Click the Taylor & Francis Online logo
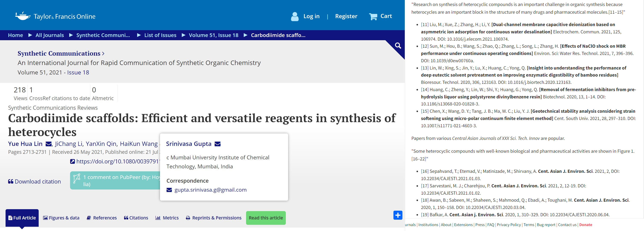Viewport: 644px width, 231px height. [x=55, y=16]
